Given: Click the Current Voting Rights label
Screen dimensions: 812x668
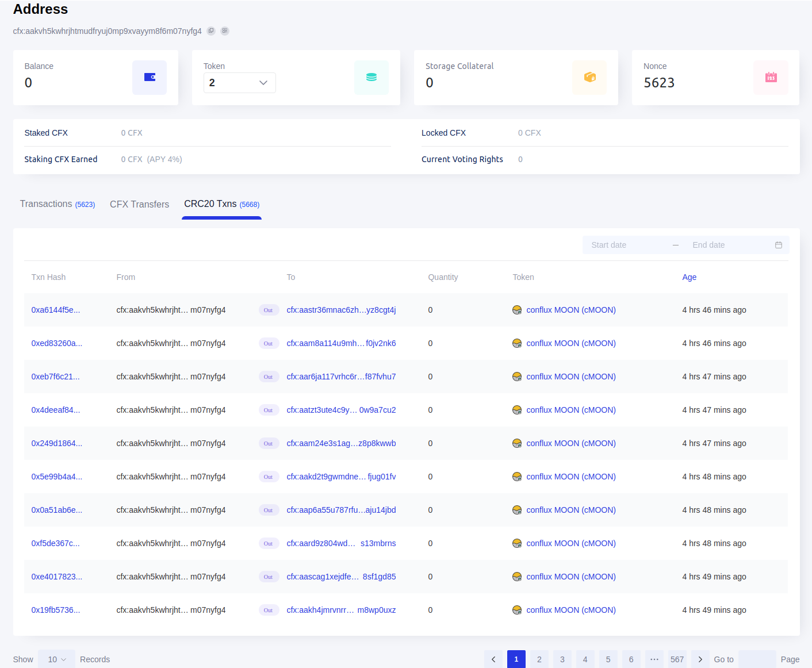Looking at the screenshot, I should tap(462, 159).
